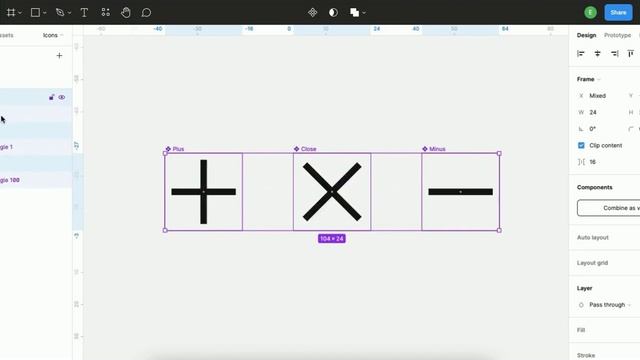The width and height of the screenshot is (640, 360).
Task: Switch to the Design tab
Action: (587, 35)
